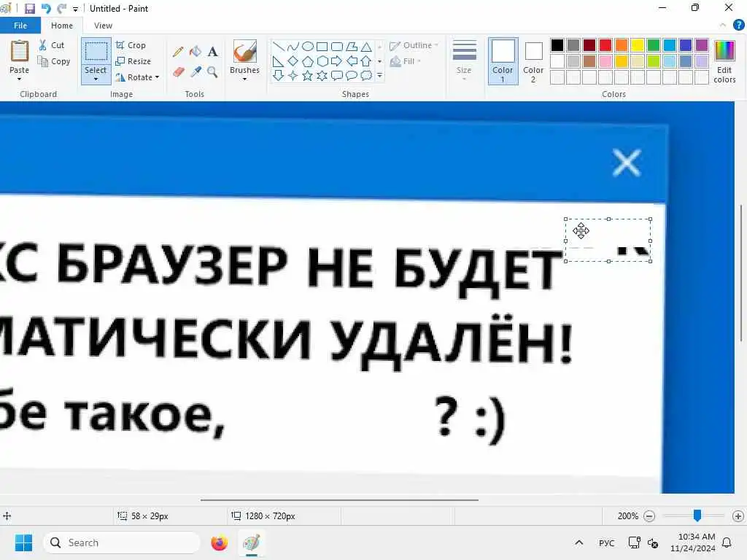This screenshot has height=560, width=747.
Task: Adjust the zoom slider handle
Action: click(697, 516)
